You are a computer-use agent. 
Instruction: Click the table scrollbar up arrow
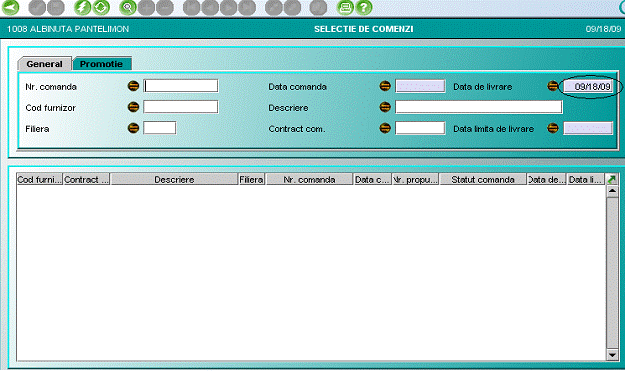(612, 191)
